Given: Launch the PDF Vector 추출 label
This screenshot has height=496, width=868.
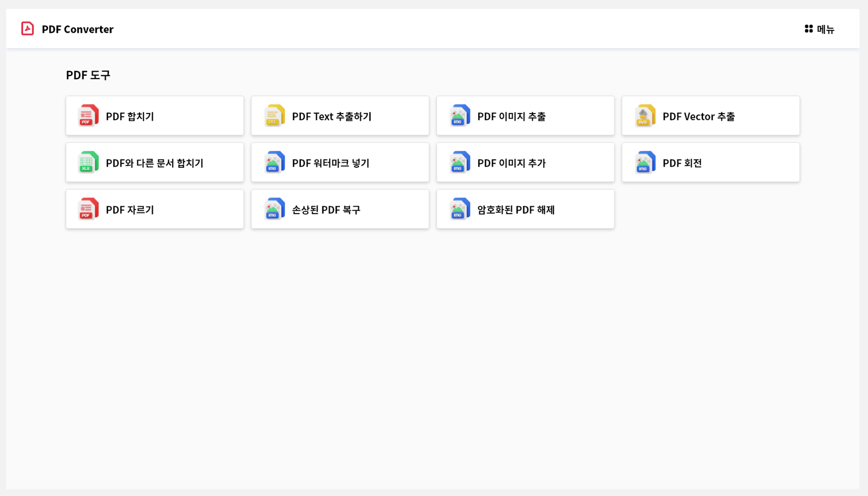Looking at the screenshot, I should pos(698,116).
